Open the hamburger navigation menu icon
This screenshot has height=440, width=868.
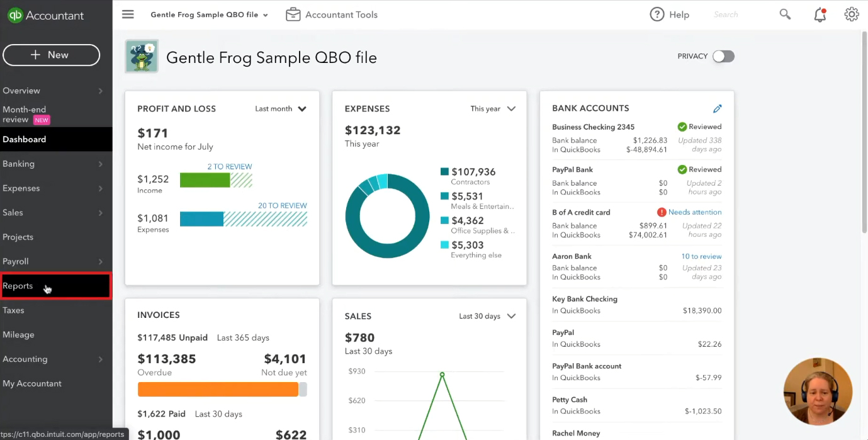coord(128,14)
